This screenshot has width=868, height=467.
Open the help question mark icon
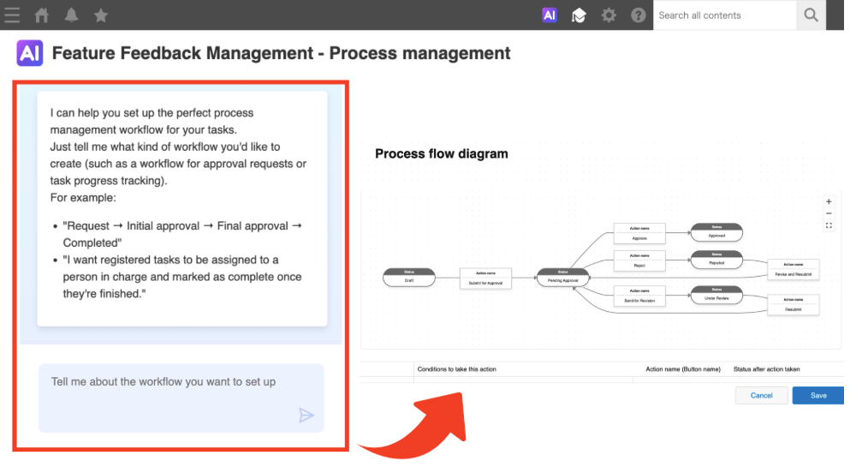coord(638,15)
